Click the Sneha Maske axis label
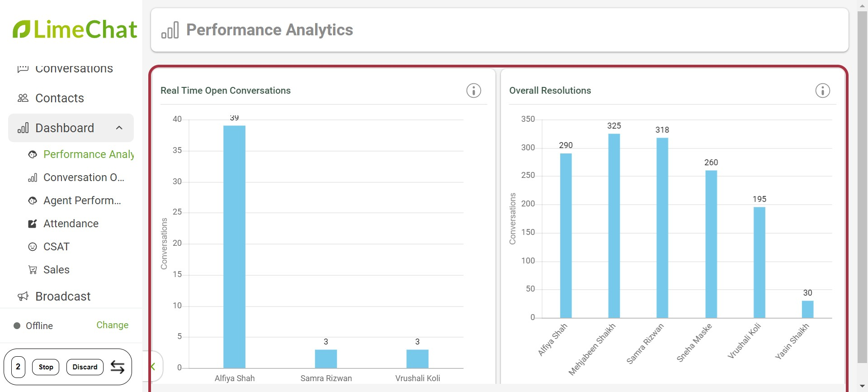The width and height of the screenshot is (868, 392). click(694, 343)
